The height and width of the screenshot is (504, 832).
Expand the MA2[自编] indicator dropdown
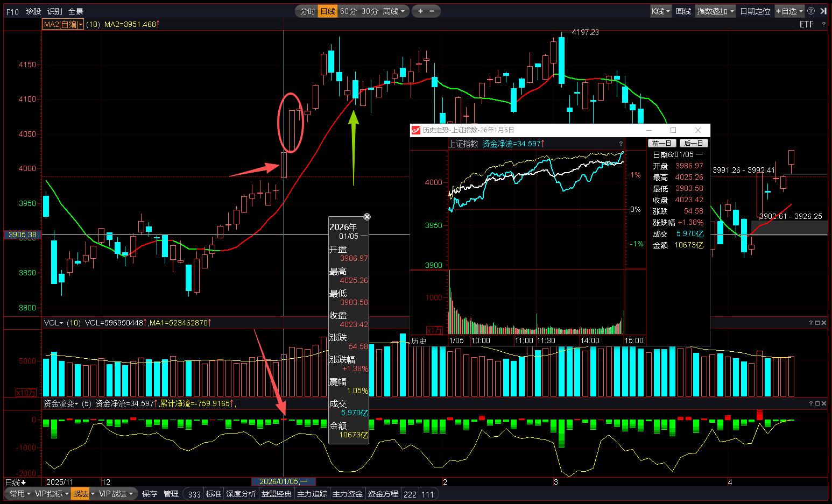(63, 24)
